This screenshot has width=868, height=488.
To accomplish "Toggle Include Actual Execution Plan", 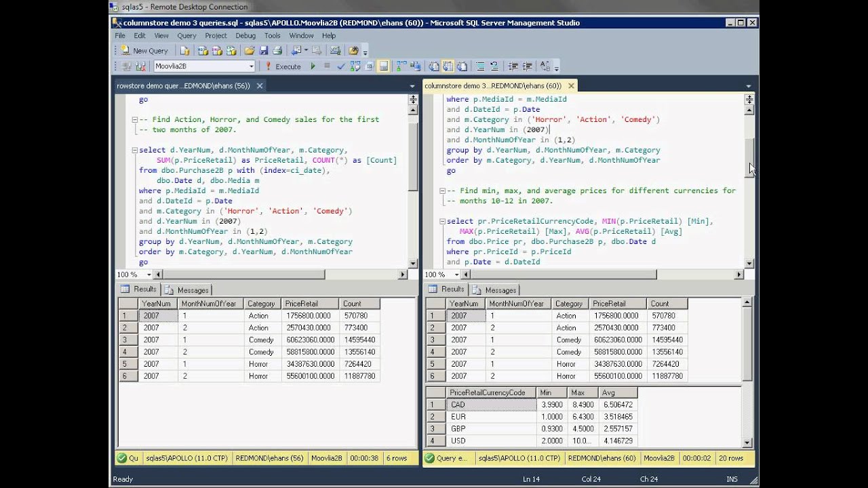I will (x=401, y=66).
